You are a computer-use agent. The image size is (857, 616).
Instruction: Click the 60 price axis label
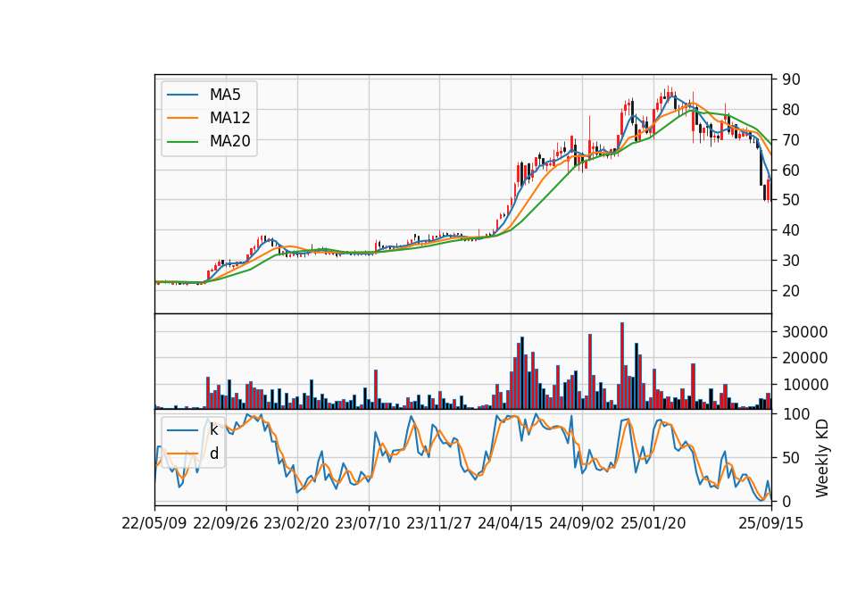pos(791,170)
